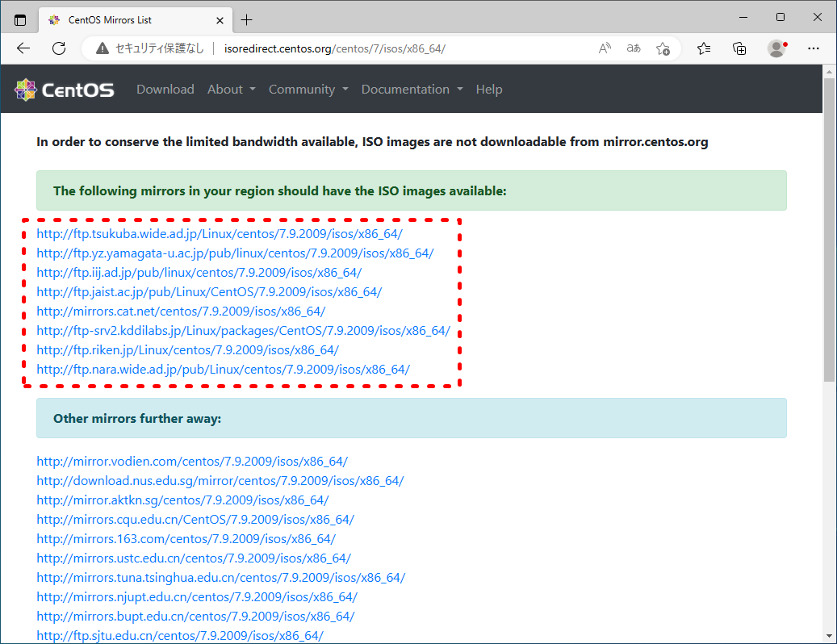Image resolution: width=837 pixels, height=644 pixels.
Task: Go back with the browser back arrow
Action: [x=23, y=48]
